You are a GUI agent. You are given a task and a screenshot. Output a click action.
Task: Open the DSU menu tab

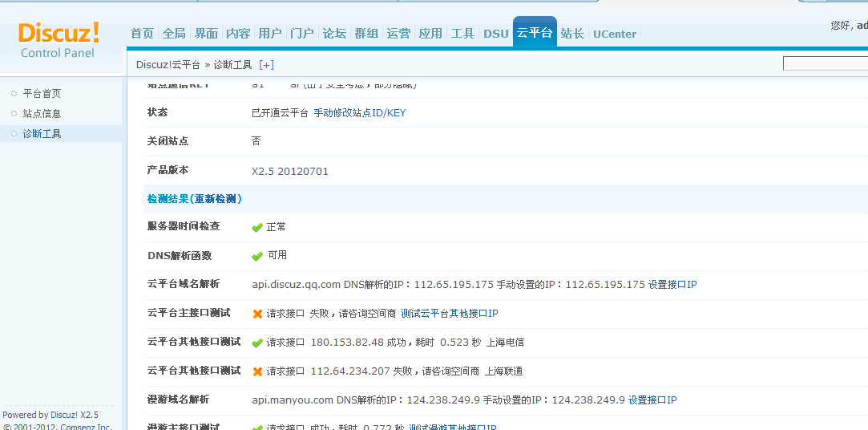click(x=496, y=34)
